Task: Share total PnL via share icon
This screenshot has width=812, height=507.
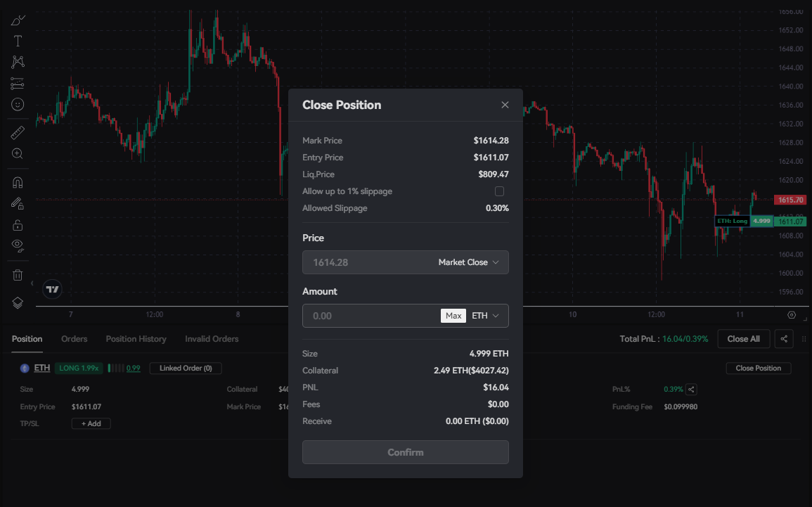Action: (784, 339)
